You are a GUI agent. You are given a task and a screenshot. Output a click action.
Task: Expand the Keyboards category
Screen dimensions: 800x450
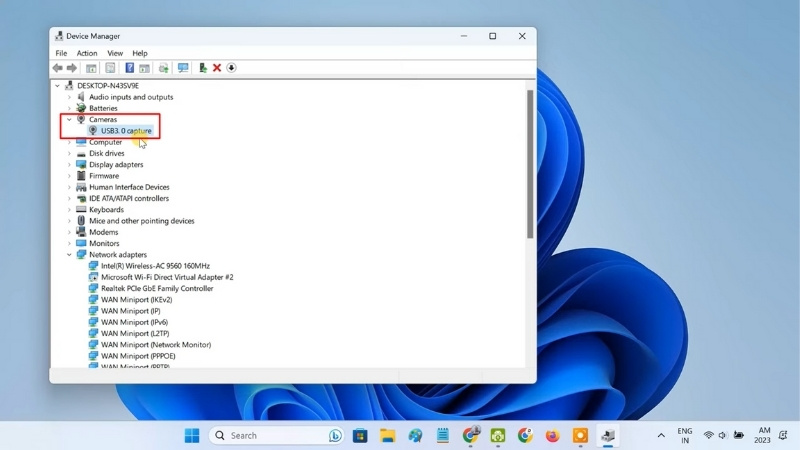69,210
